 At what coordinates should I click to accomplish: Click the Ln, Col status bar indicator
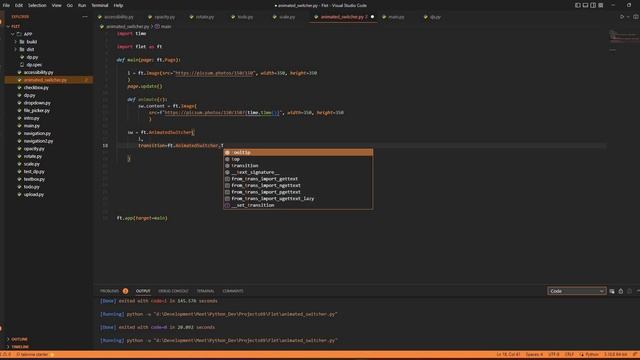508,355
